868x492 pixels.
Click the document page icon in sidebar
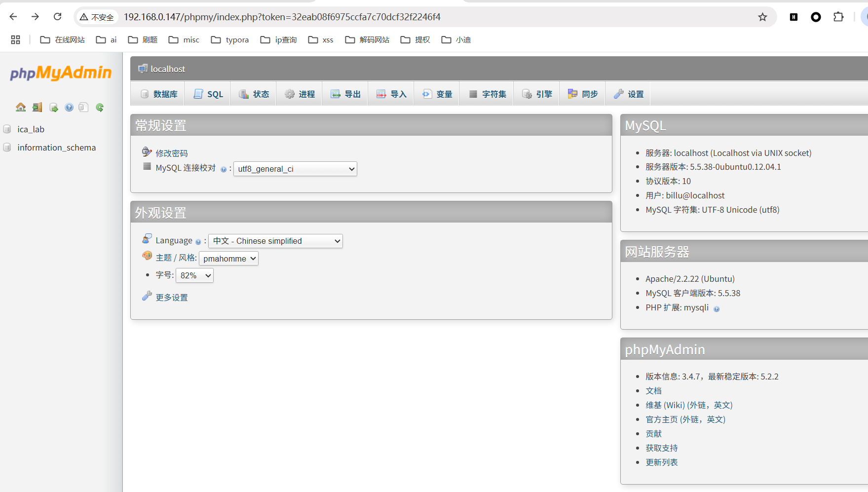coord(83,107)
